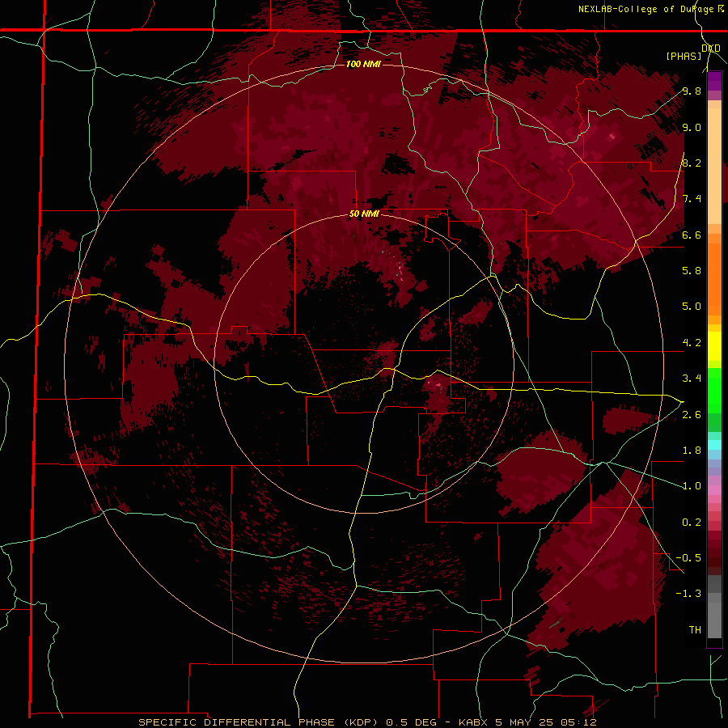Click the yellow segment of the color bar
Screen dimensions: 728x728
[x=714, y=346]
